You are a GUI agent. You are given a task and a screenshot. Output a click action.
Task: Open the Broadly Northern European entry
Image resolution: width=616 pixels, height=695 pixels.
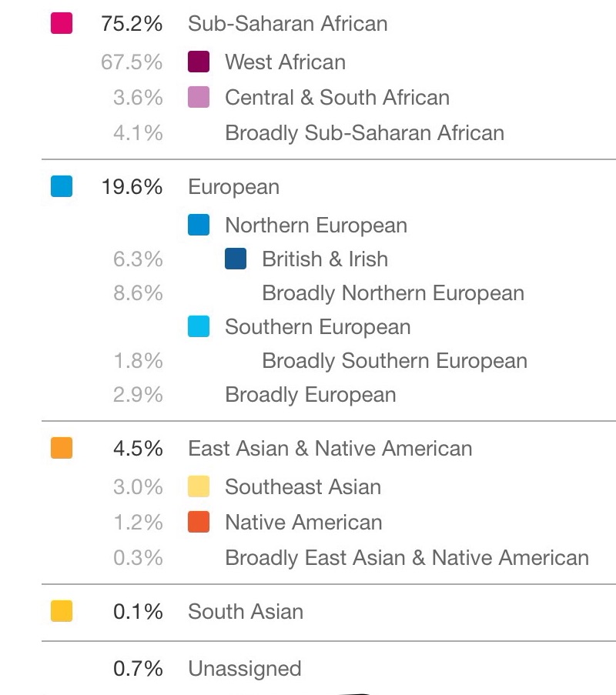coord(393,293)
